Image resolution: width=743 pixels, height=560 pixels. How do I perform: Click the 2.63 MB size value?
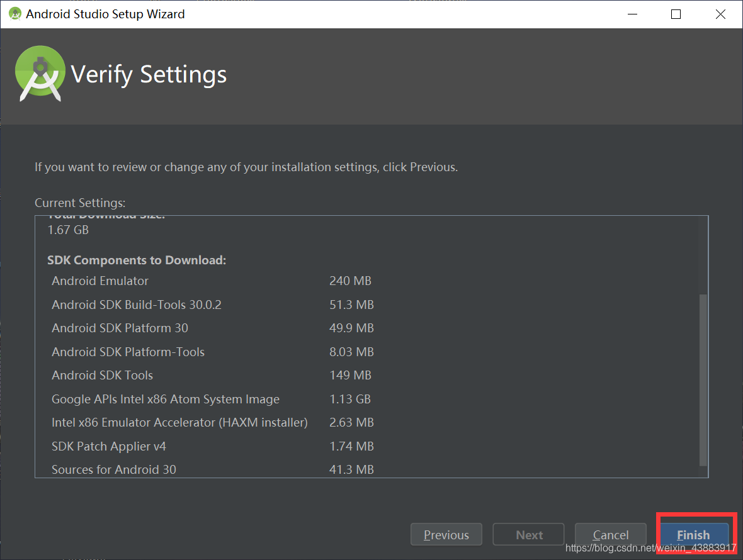click(351, 422)
